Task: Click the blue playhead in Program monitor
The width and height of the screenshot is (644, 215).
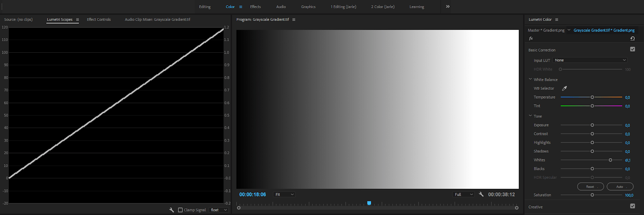Action: tap(369, 203)
